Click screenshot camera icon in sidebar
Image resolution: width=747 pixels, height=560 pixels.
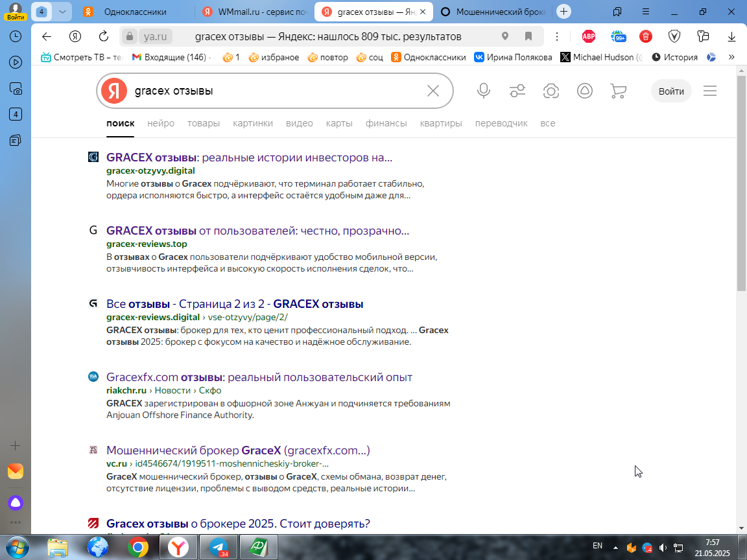(x=16, y=89)
